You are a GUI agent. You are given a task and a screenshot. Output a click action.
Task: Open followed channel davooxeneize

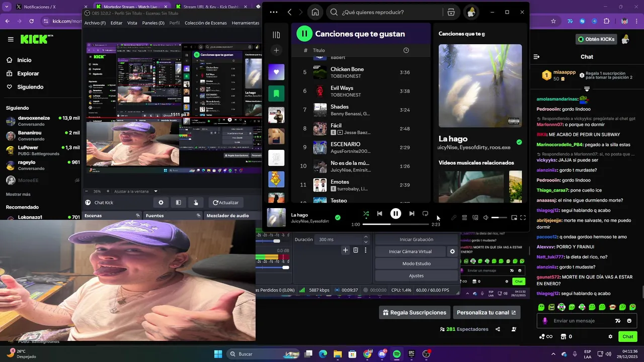coord(42,121)
